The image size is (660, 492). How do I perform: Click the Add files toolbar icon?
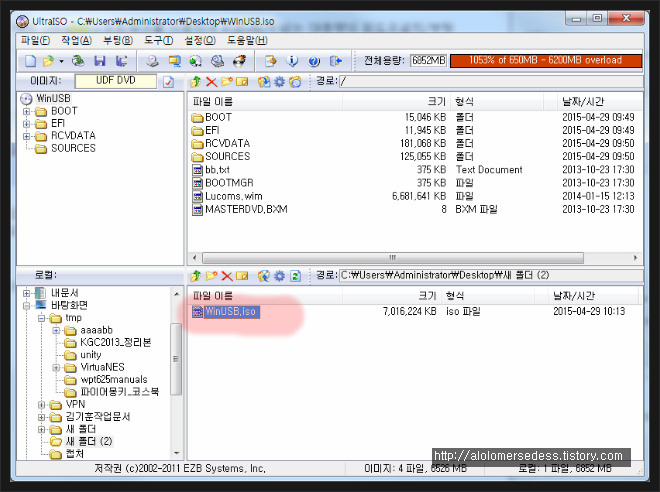click(270, 61)
